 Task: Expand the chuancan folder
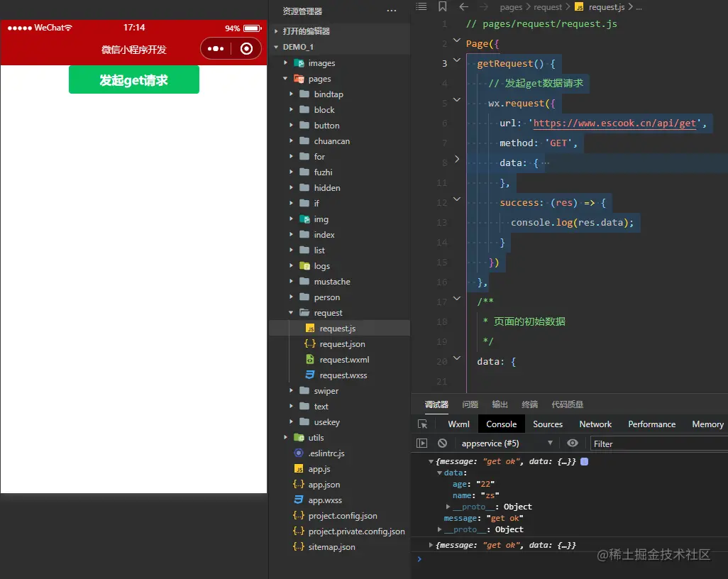click(x=291, y=140)
